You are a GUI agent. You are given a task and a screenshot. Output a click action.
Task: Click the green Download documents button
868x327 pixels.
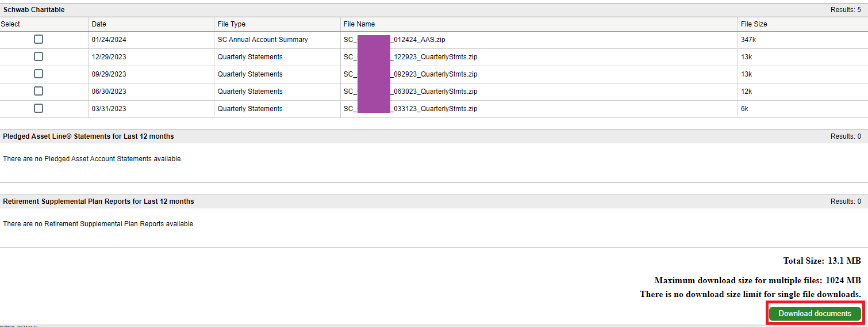click(x=815, y=314)
